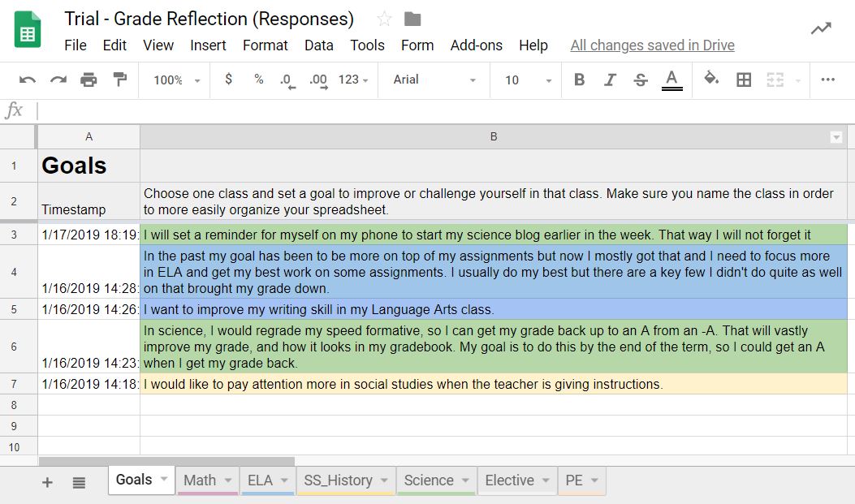
Task: Open the fill color picker
Action: 710,80
